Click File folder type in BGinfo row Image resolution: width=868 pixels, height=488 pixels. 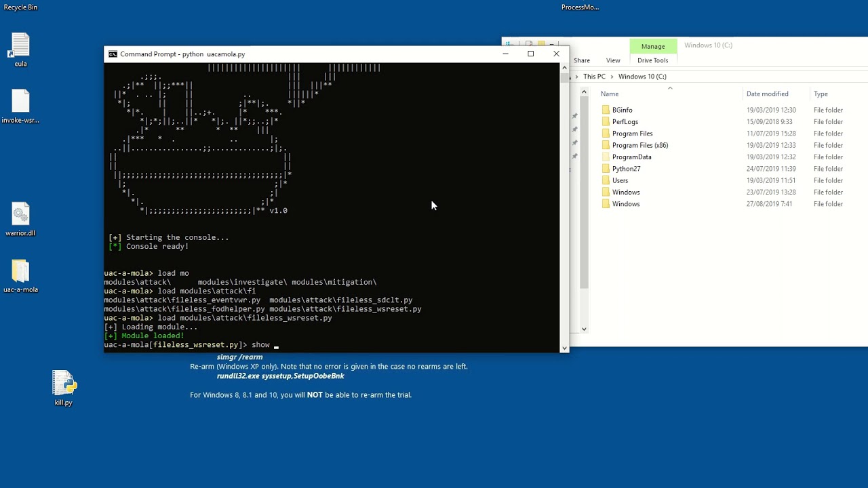(828, 110)
